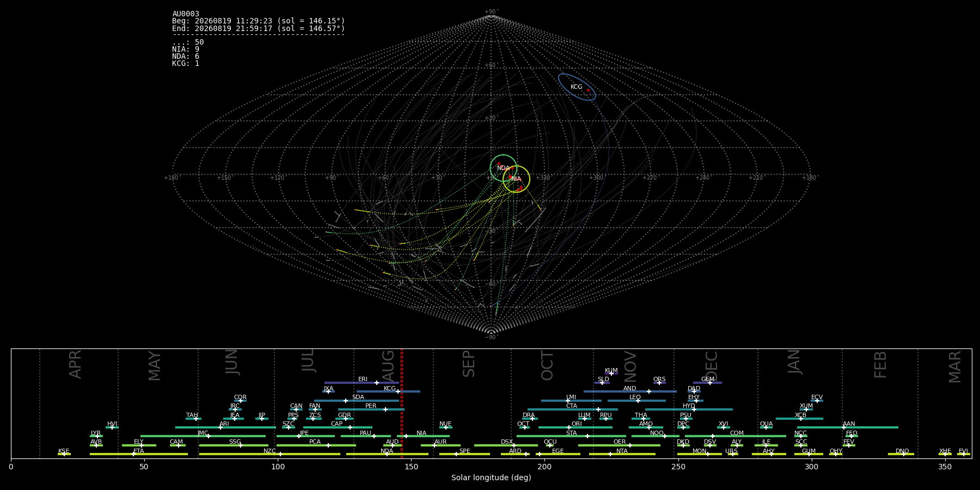This screenshot has width=980, height=490.
Task: Select the yellow NIA radiant circle
Action: (x=516, y=179)
